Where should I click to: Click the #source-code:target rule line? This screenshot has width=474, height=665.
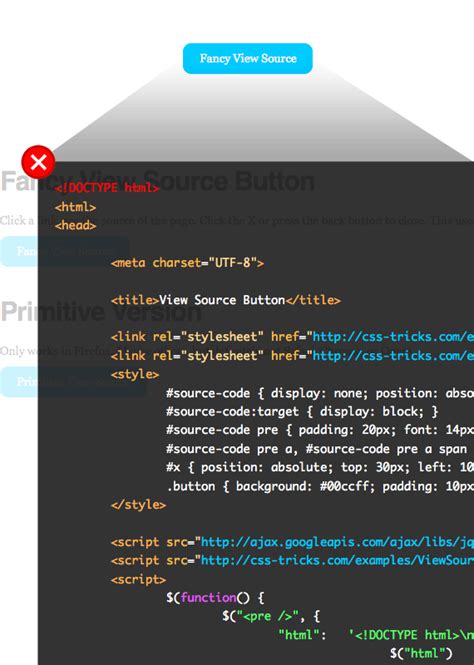pyautogui.click(x=302, y=411)
